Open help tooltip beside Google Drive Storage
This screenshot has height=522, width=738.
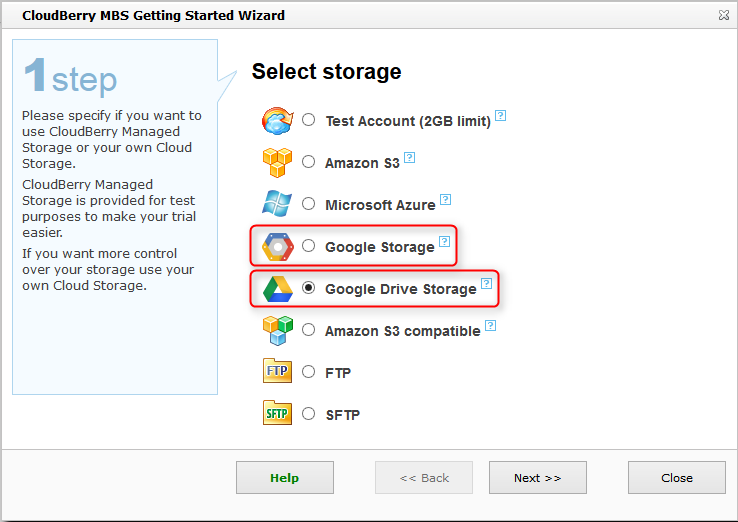[486, 284]
